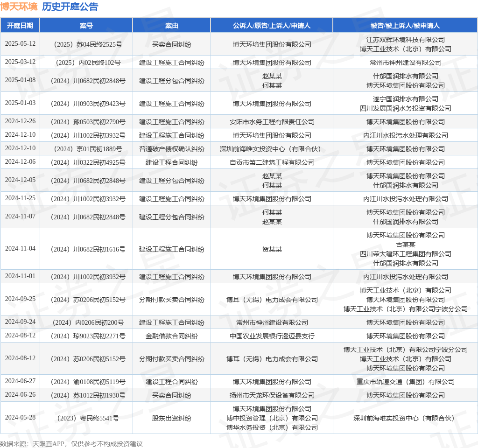Click 四川荣大建环工程集团有限公司 defendant entry
Viewport: 478px width, 448px height.
[406, 254]
